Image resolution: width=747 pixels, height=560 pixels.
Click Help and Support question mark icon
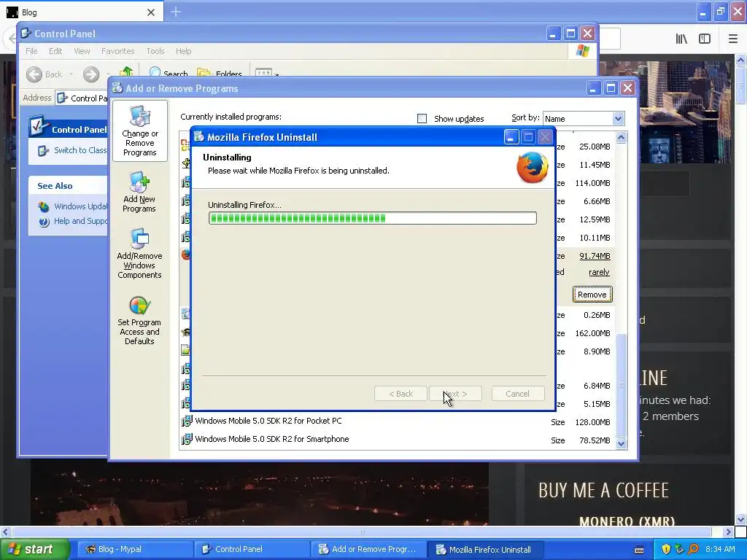(44, 222)
